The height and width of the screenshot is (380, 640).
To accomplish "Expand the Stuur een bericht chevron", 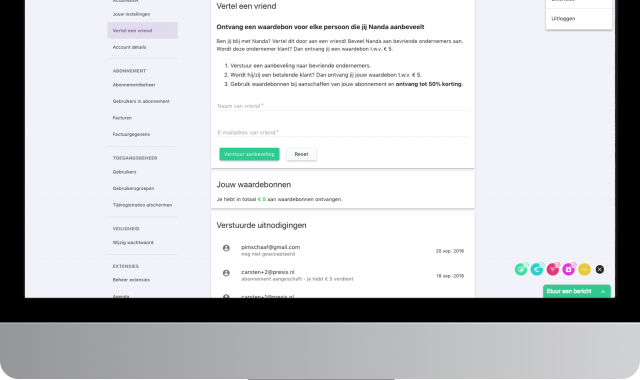I will point(603,291).
